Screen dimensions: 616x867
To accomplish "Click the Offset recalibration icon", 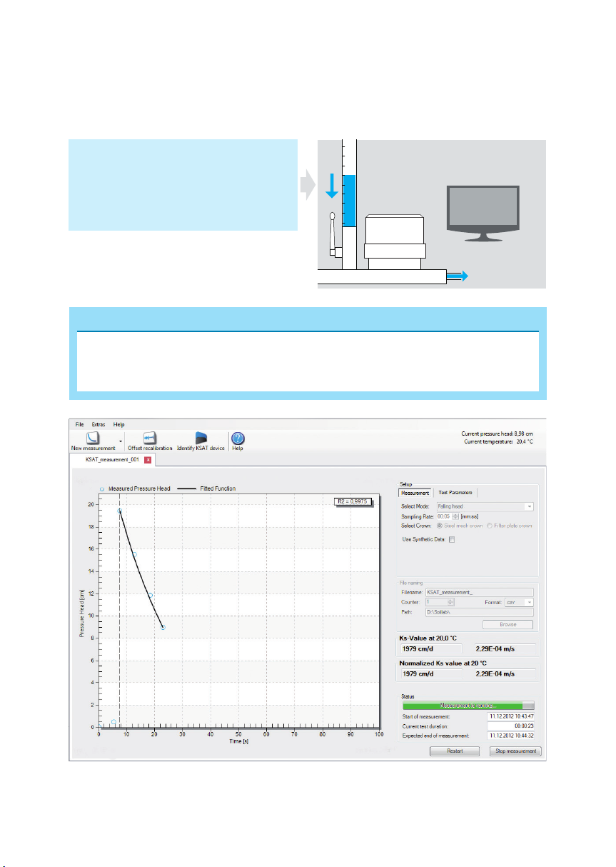I will coord(150,438).
